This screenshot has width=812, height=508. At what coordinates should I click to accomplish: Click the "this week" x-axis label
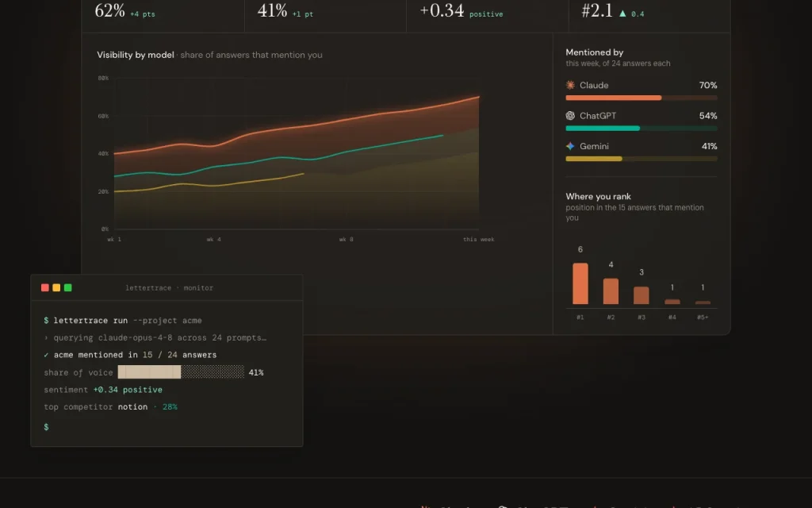(478, 240)
